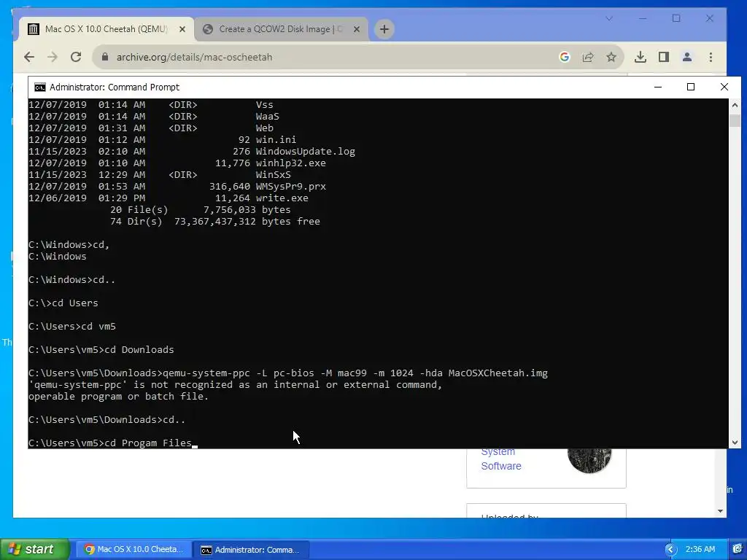747x560 pixels.
Task: Share this page icon in Chrome
Action: [x=588, y=57]
